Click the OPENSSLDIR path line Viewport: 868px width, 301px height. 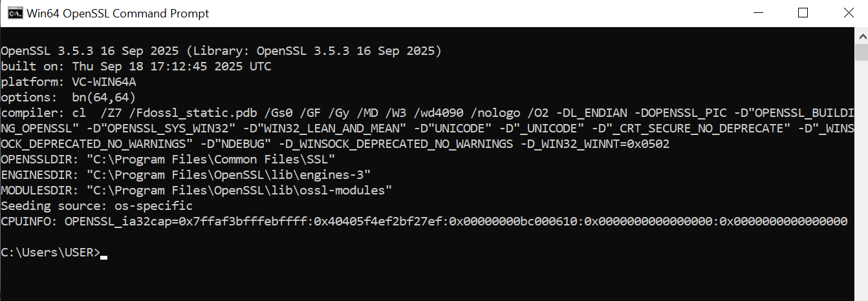pos(168,160)
